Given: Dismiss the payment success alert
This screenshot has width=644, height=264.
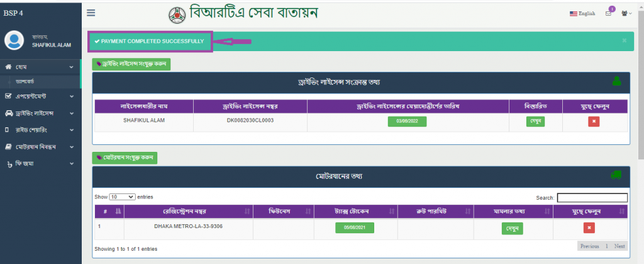Looking at the screenshot, I should tap(624, 41).
